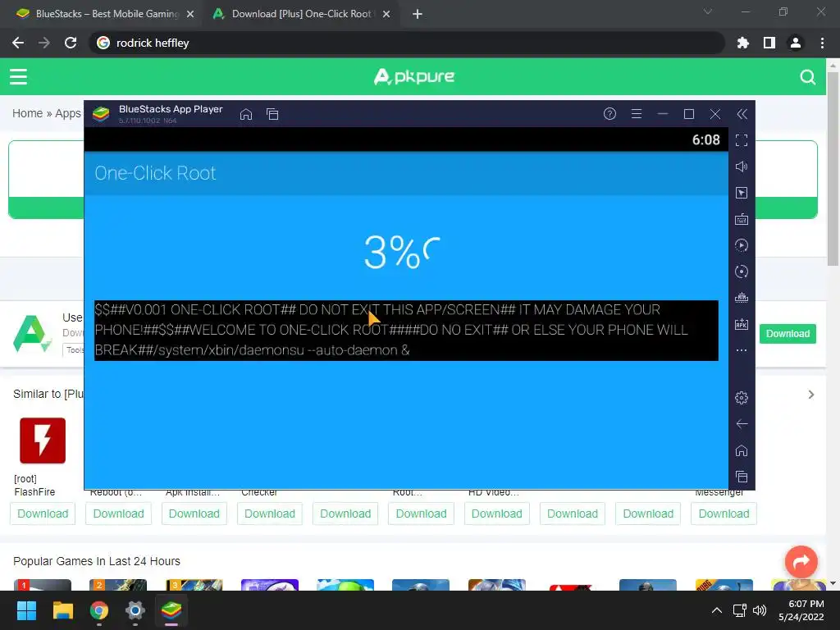Screen dimensions: 840x630
Task: Show hidden system tray icons
Action: [x=716, y=610]
